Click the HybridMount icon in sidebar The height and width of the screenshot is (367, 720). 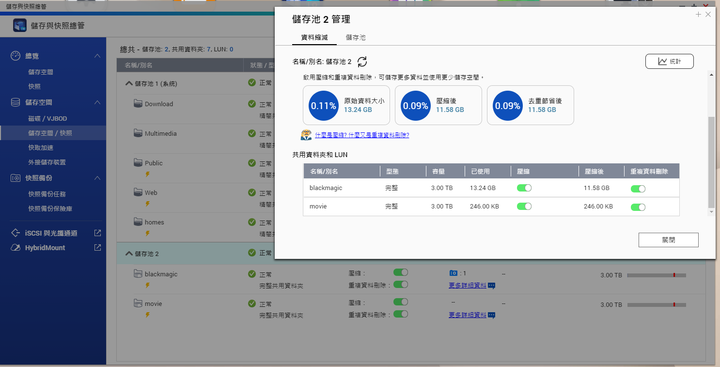(x=15, y=248)
